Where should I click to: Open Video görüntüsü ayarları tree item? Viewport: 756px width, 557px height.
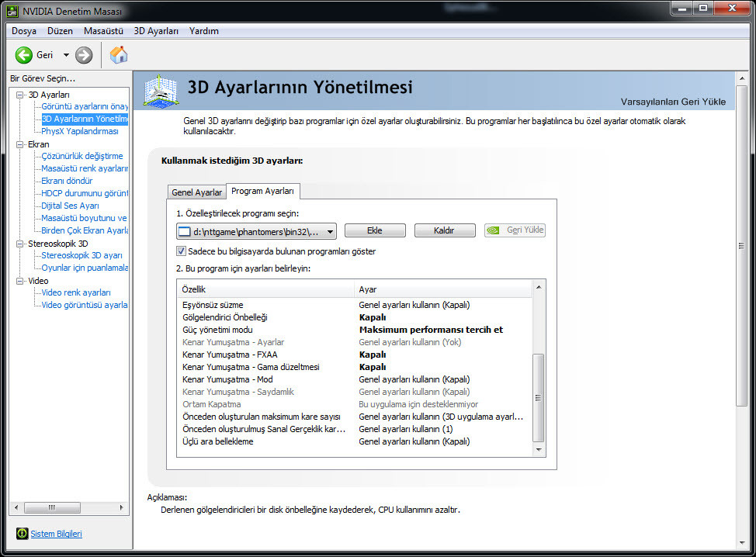85,305
